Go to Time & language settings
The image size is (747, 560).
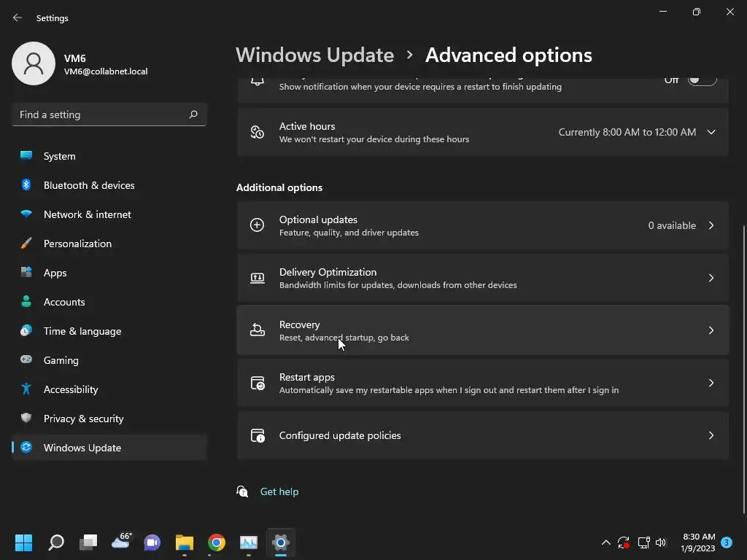click(x=109, y=331)
